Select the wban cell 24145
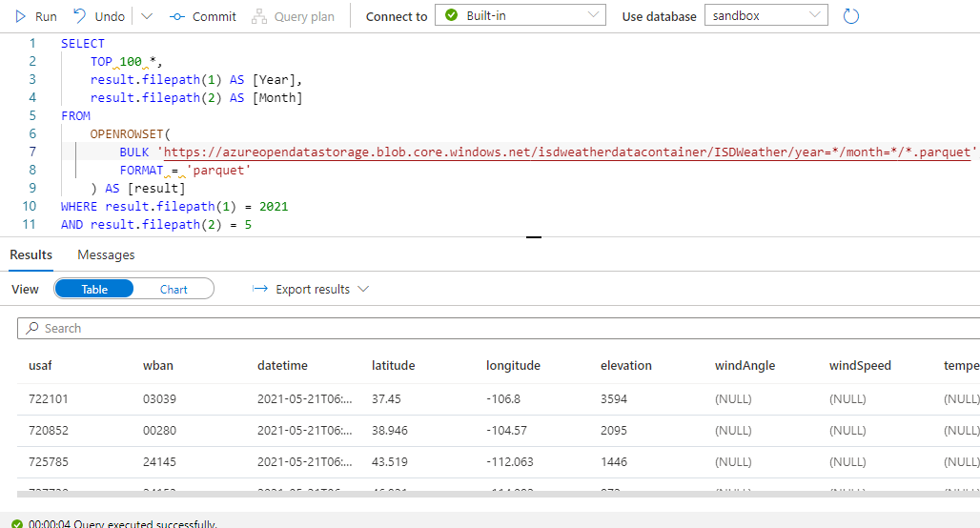The width and height of the screenshot is (980, 528). pyautogui.click(x=159, y=462)
